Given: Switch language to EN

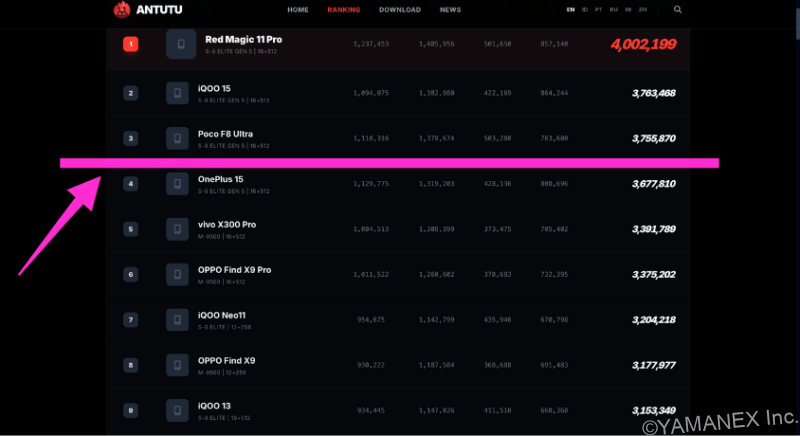Looking at the screenshot, I should click(570, 9).
